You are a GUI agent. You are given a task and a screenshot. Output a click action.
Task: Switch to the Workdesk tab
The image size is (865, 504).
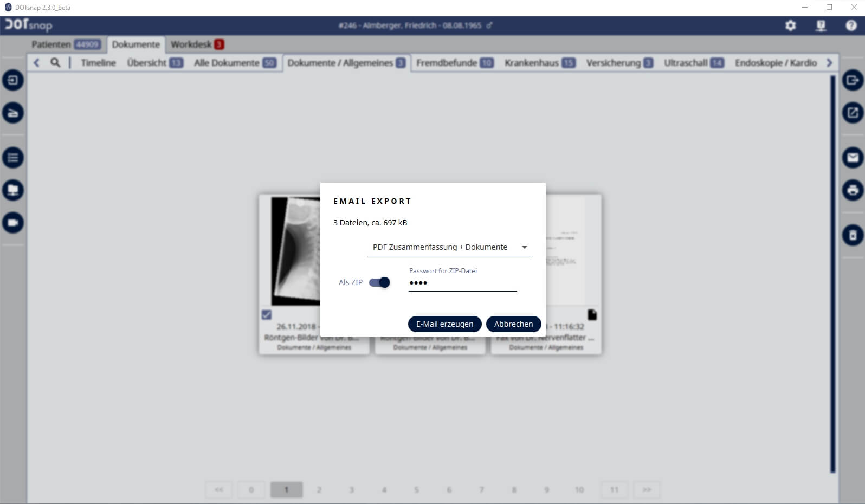point(197,44)
